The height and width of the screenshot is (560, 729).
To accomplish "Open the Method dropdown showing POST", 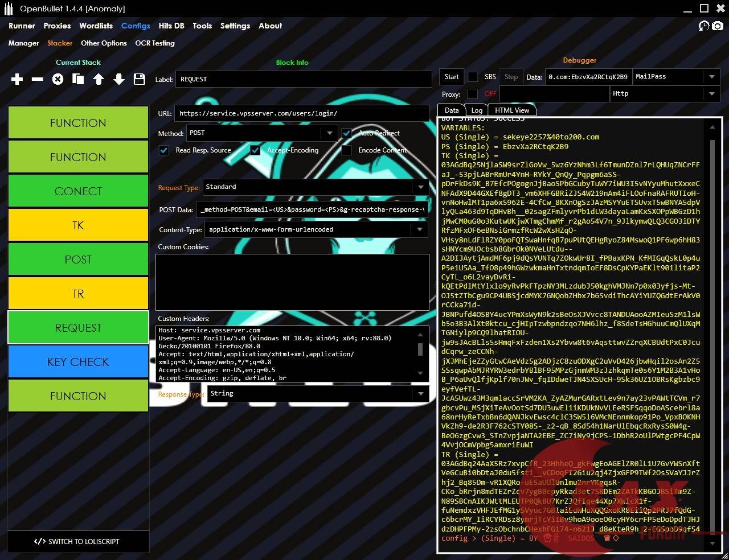I will point(329,133).
